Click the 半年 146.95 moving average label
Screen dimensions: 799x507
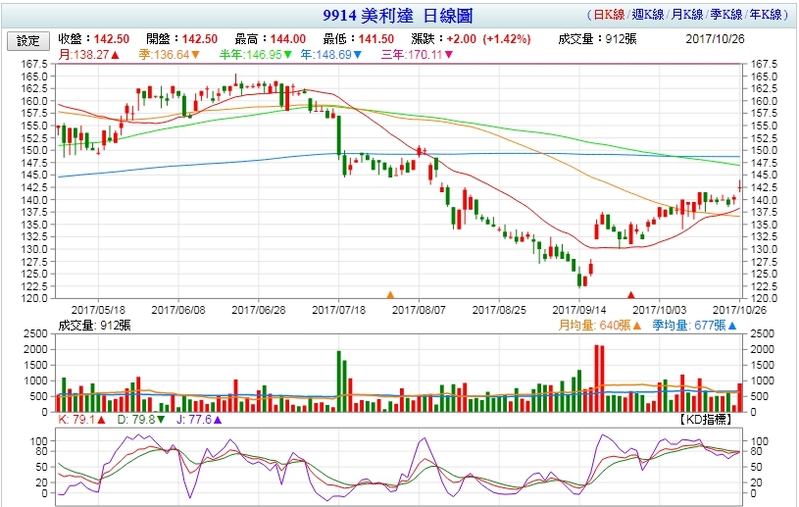pos(255,55)
